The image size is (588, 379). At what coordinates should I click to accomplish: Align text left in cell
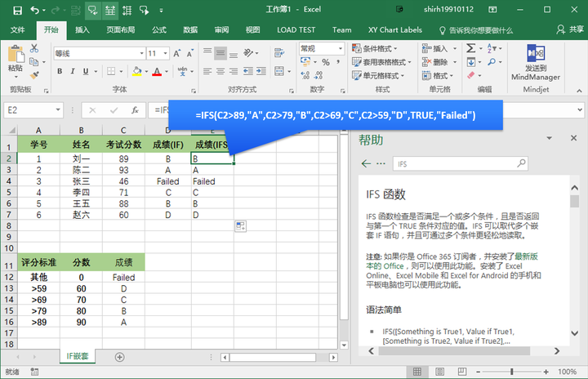tap(207, 71)
